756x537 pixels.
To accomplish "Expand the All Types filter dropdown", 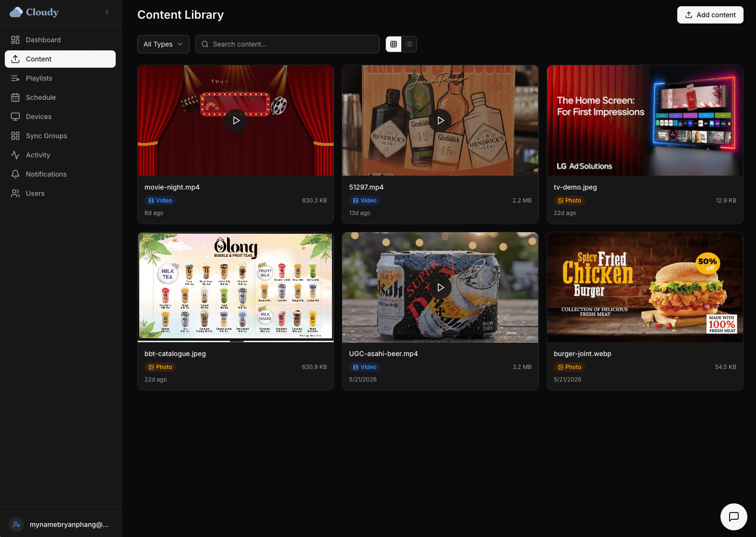I will [163, 44].
